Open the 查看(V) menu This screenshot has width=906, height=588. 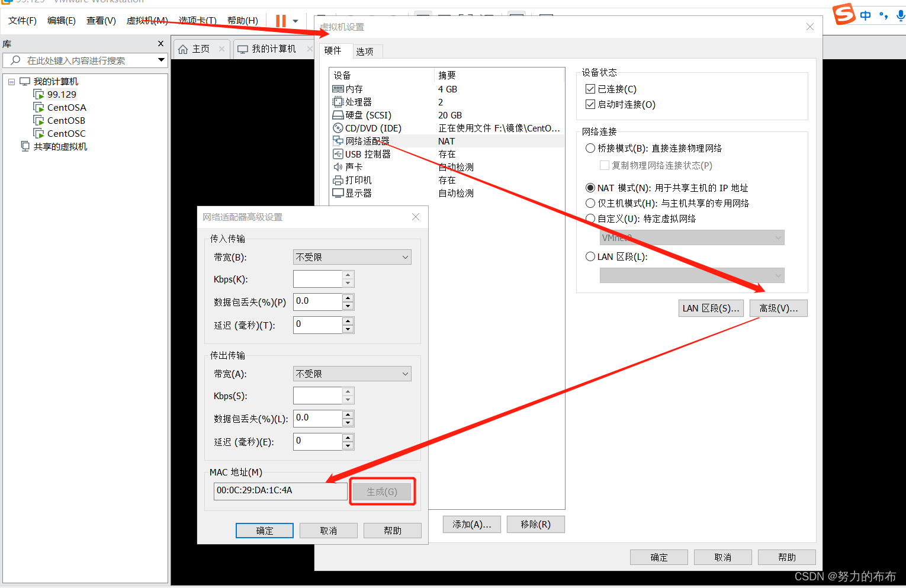click(x=101, y=21)
